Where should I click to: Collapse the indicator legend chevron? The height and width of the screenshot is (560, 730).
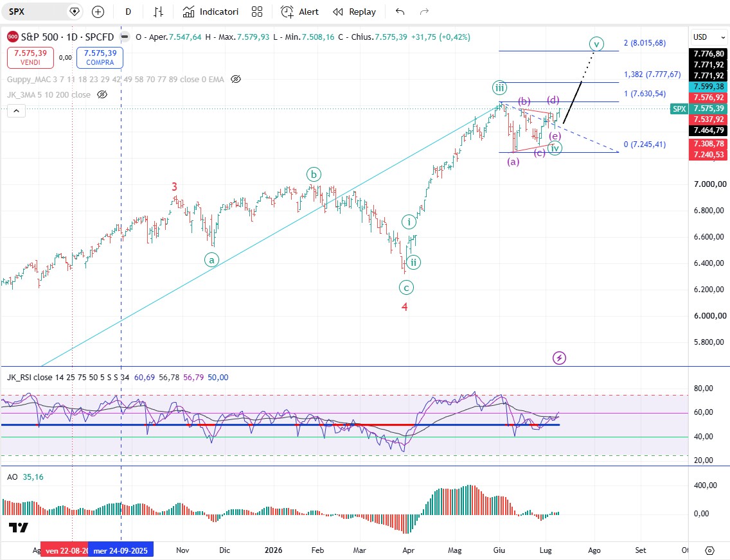point(16,110)
